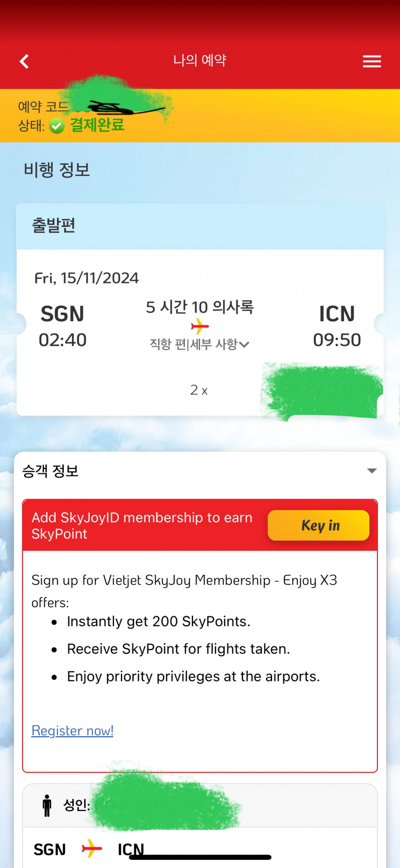This screenshot has width=400, height=868.
Task: Tap the Fri, 15/11/2024 flight date
Action: [x=87, y=278]
